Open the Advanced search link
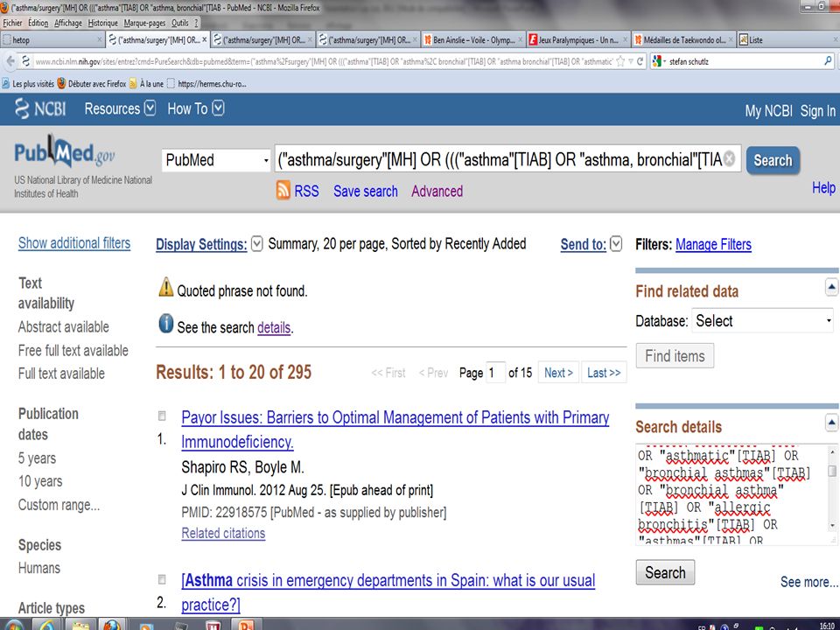Screen dimensions: 840x630 [437, 192]
